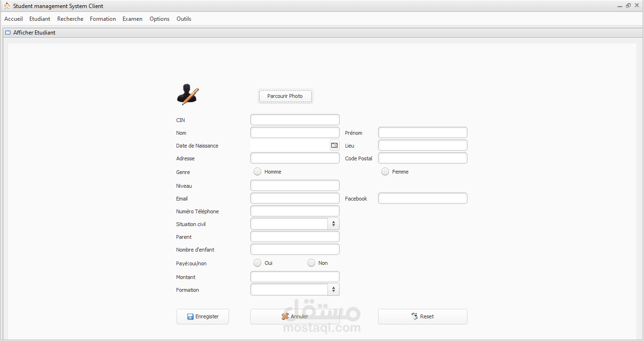Click the Payé:oui/non label
The height and width of the screenshot is (341, 644).
tap(191, 263)
